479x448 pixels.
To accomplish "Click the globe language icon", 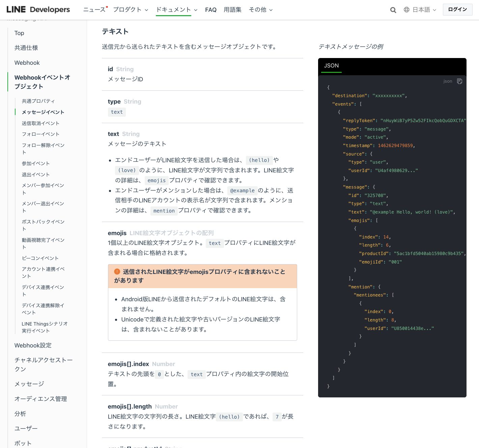I will click(406, 9).
